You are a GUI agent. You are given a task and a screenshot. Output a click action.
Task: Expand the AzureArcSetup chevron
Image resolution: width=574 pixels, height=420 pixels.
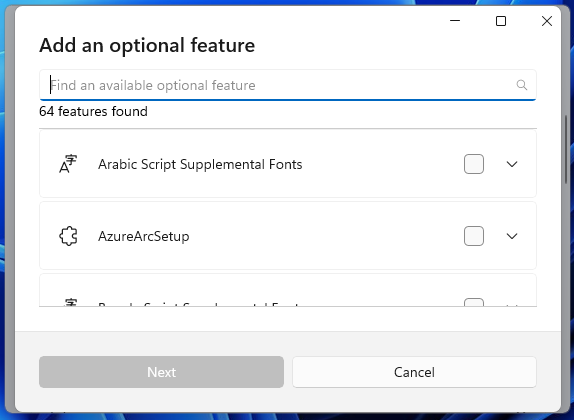coord(512,236)
